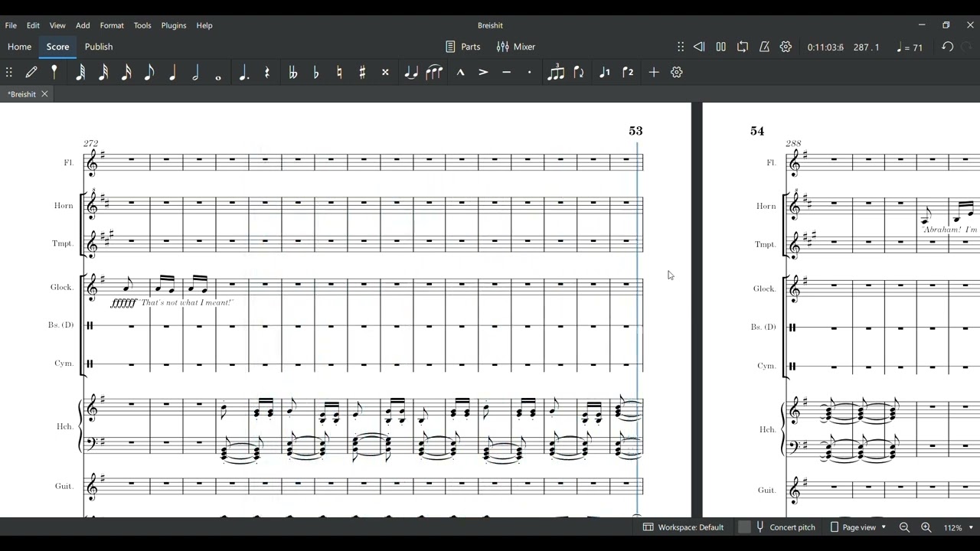Add a tie to the note
The image size is (980, 551).
pos(411,72)
